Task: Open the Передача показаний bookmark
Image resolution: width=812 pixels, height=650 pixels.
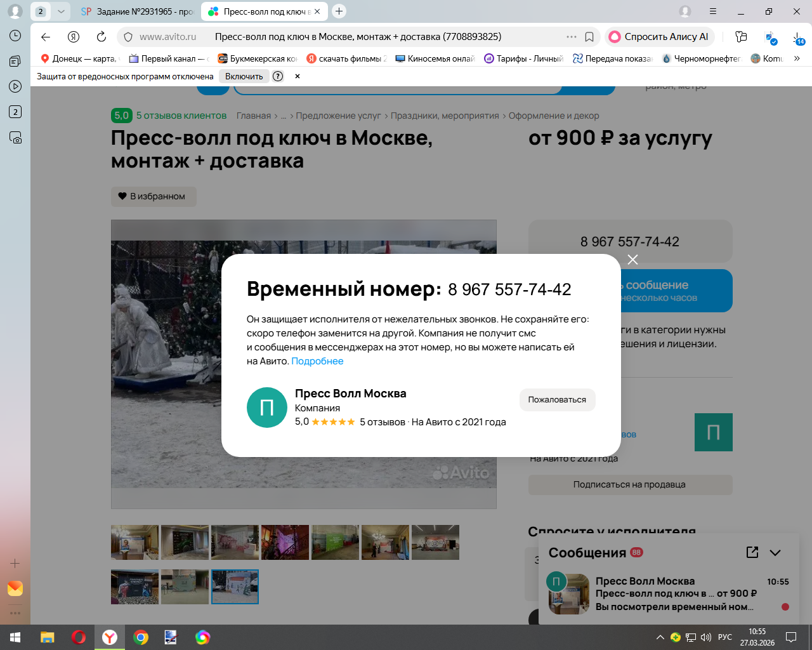Action: tap(613, 58)
